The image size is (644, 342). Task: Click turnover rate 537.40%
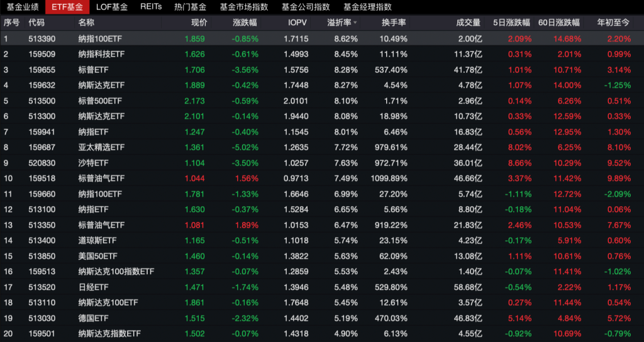(391, 70)
